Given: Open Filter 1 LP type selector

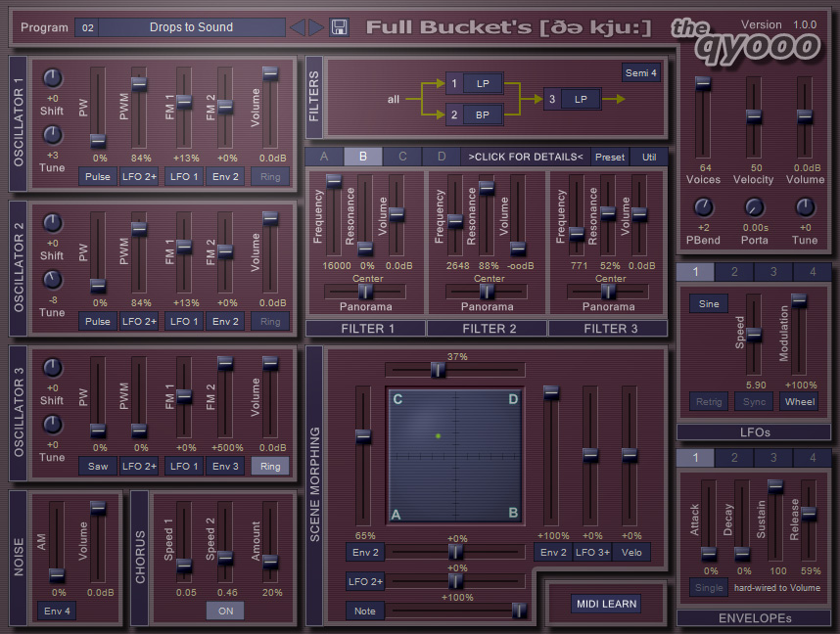Looking at the screenshot, I should click(x=483, y=83).
